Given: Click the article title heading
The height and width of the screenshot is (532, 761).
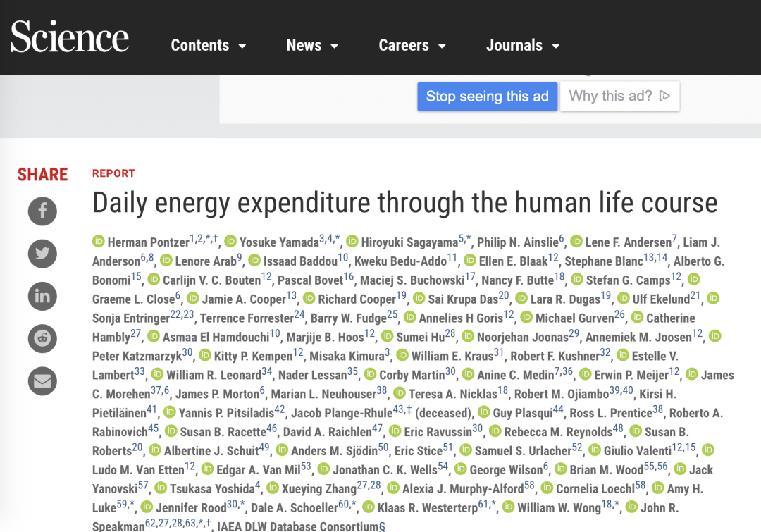Looking at the screenshot, I should pos(404,203).
